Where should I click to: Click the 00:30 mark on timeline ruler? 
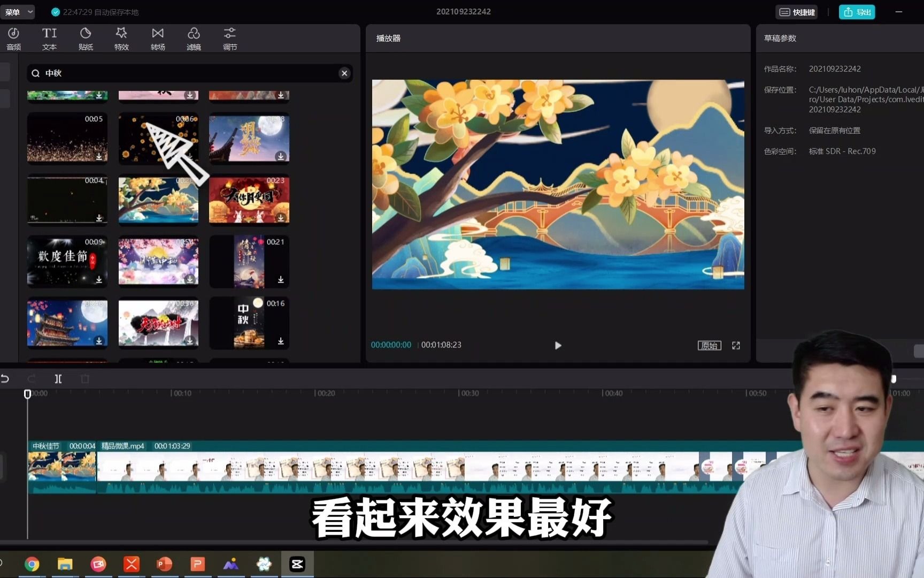click(x=469, y=393)
